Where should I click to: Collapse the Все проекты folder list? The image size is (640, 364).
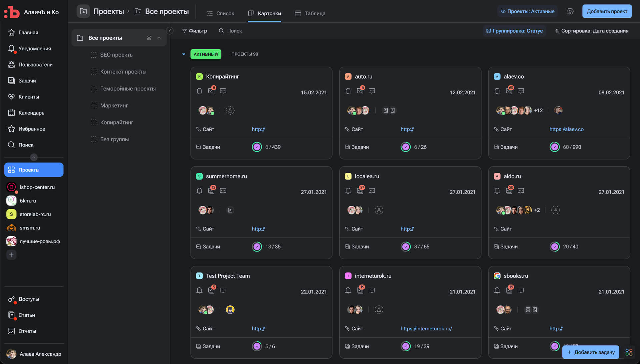(x=159, y=38)
